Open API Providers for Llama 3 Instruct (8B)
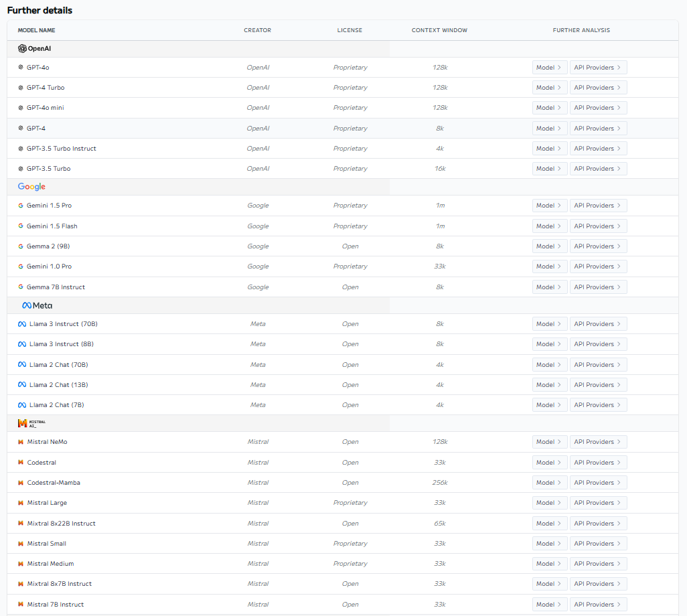The image size is (687, 616). click(x=599, y=344)
